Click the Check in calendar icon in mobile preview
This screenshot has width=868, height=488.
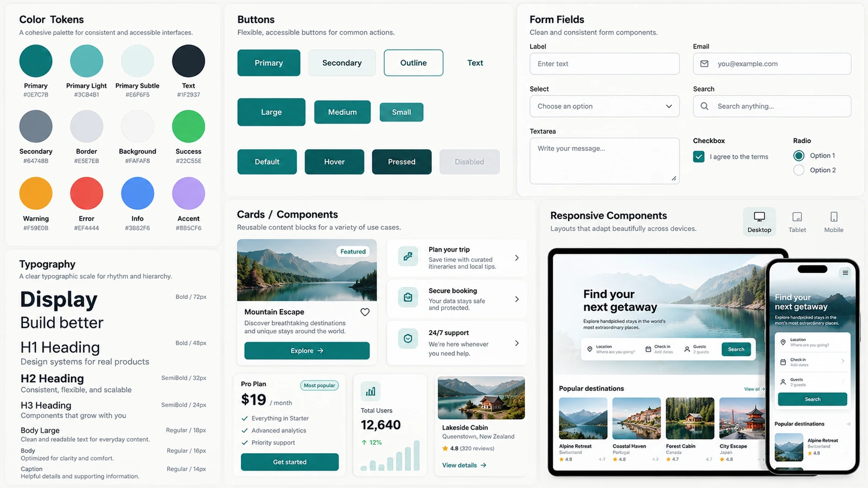[783, 362]
